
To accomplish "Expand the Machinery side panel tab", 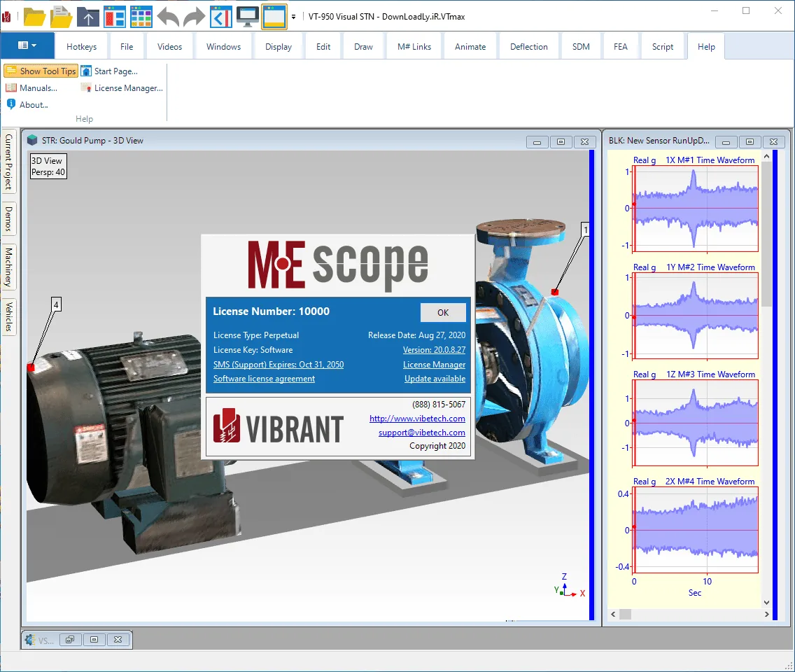I will (x=8, y=267).
